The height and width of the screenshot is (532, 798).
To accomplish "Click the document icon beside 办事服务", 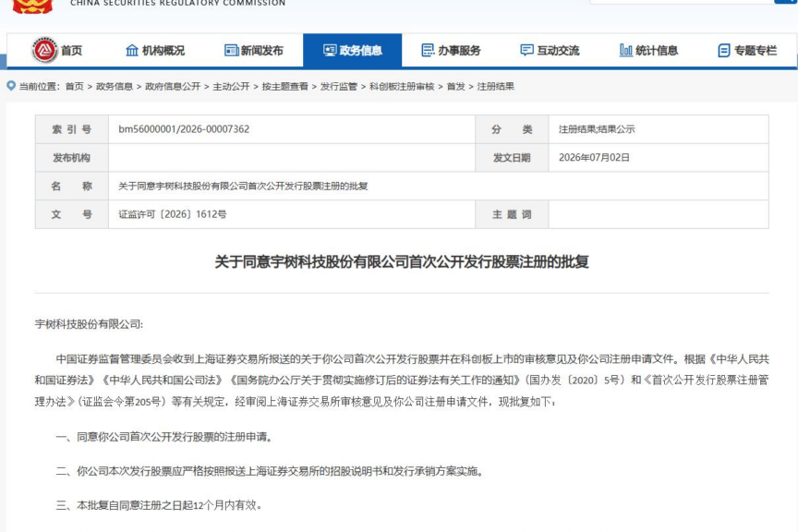I will pos(428,51).
